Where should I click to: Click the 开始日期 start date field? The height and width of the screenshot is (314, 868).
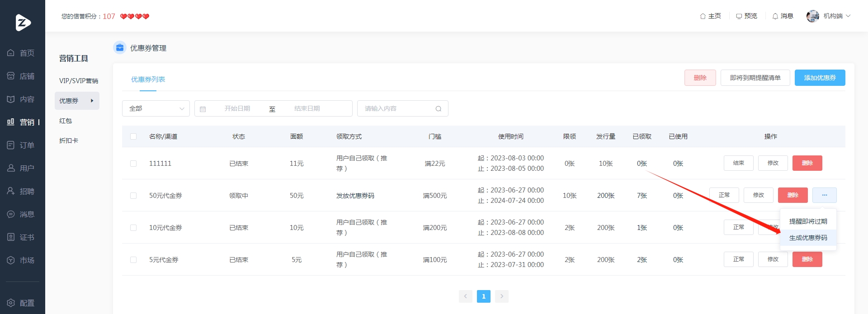click(x=237, y=108)
